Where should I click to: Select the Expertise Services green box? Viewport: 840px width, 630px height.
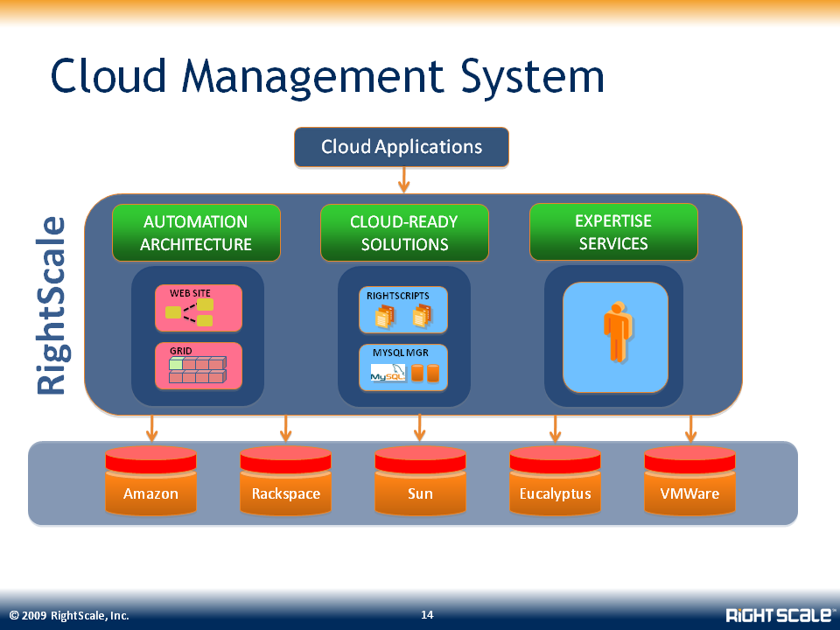pyautogui.click(x=613, y=232)
